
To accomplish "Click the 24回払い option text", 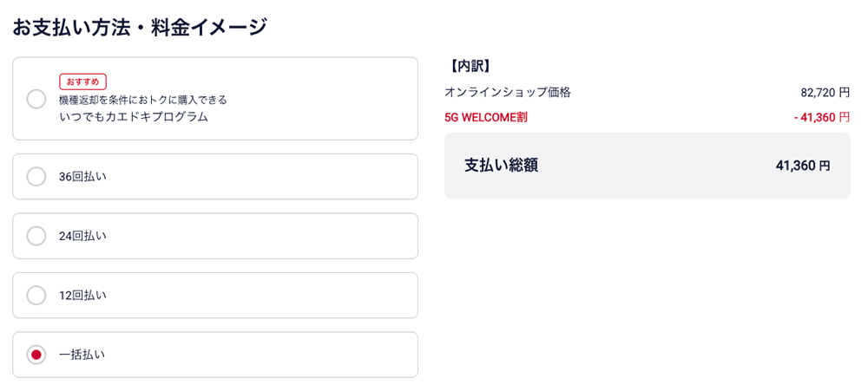I will 82,236.
